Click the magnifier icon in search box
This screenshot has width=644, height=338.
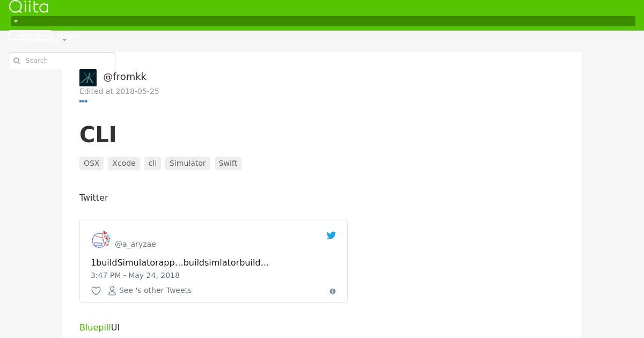(x=17, y=61)
